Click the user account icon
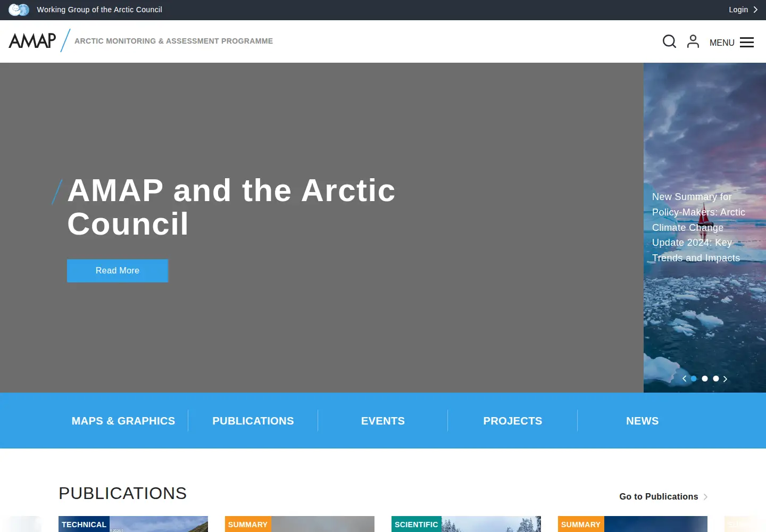The width and height of the screenshot is (766, 532). tap(693, 41)
